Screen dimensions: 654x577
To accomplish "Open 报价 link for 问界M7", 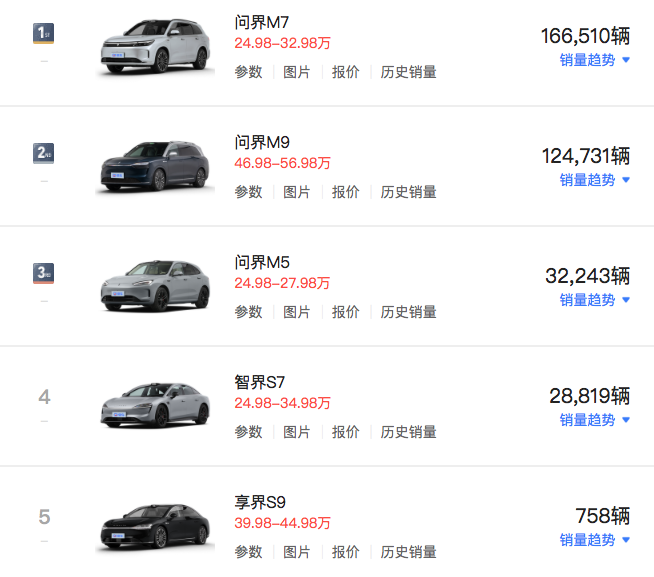I will (345, 72).
